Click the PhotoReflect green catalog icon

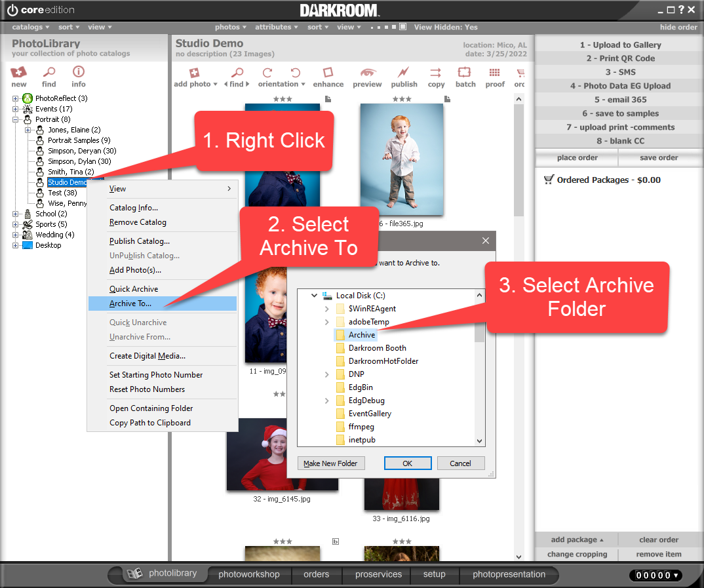[x=28, y=98]
